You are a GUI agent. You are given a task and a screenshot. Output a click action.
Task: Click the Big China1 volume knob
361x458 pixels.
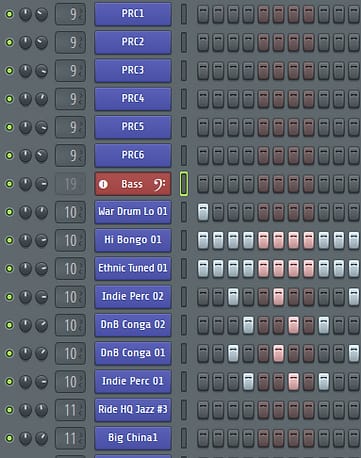[x=41, y=438]
